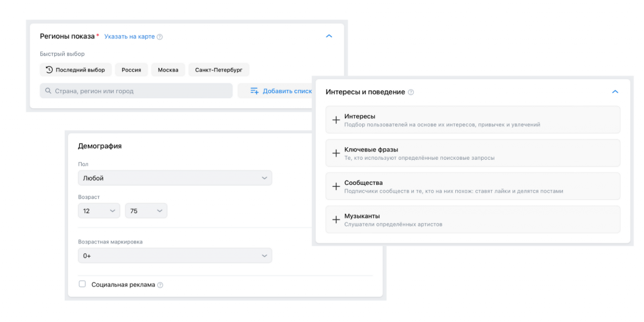Click the Регионы показа heading
Screen dimensions: 644x322
tap(67, 36)
